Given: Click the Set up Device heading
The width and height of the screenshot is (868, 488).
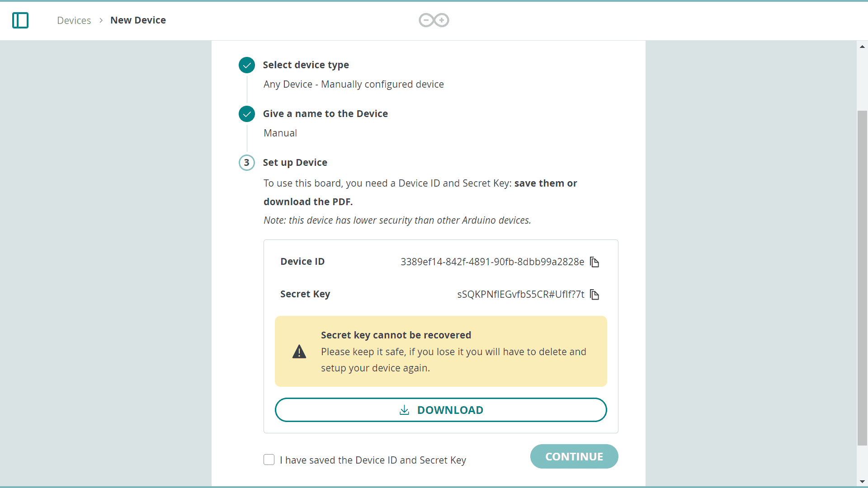Looking at the screenshot, I should (295, 163).
